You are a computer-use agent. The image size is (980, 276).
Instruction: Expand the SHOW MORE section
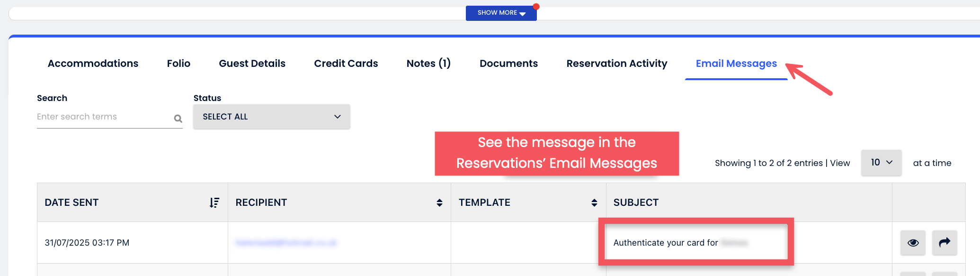[501, 13]
